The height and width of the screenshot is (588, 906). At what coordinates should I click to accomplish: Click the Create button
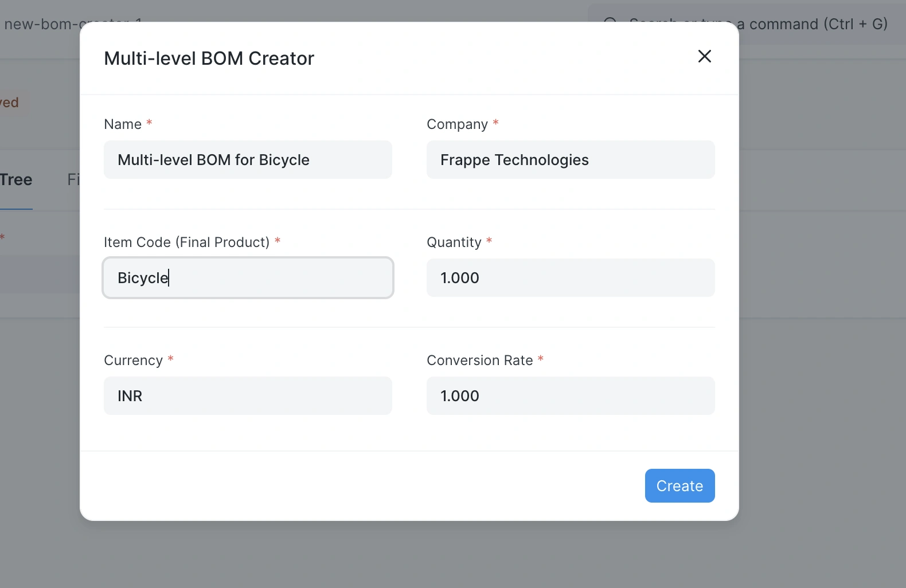click(679, 486)
